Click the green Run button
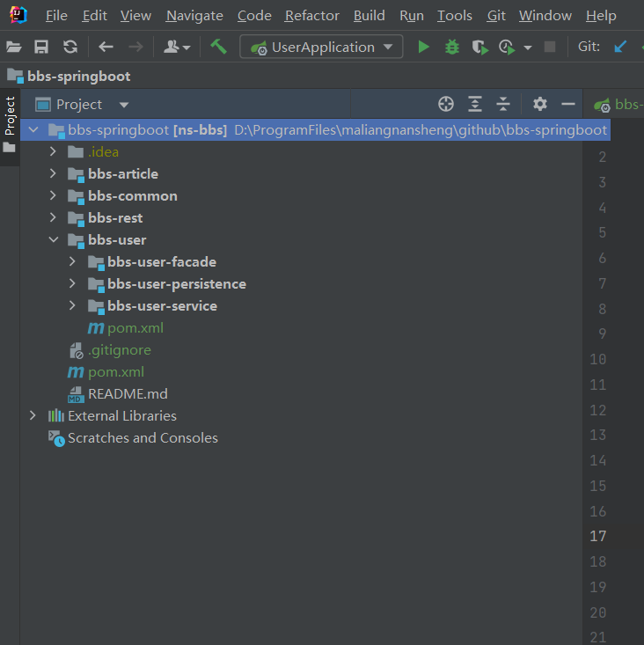 424,48
